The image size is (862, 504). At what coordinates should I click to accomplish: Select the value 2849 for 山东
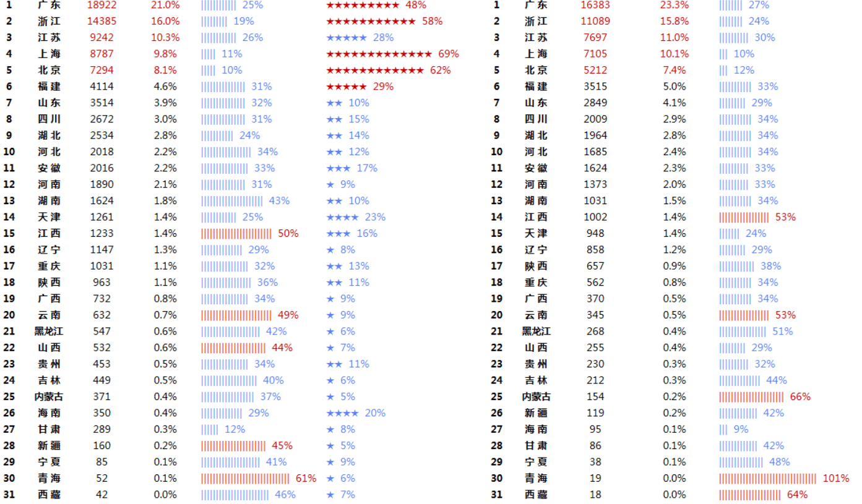(595, 103)
